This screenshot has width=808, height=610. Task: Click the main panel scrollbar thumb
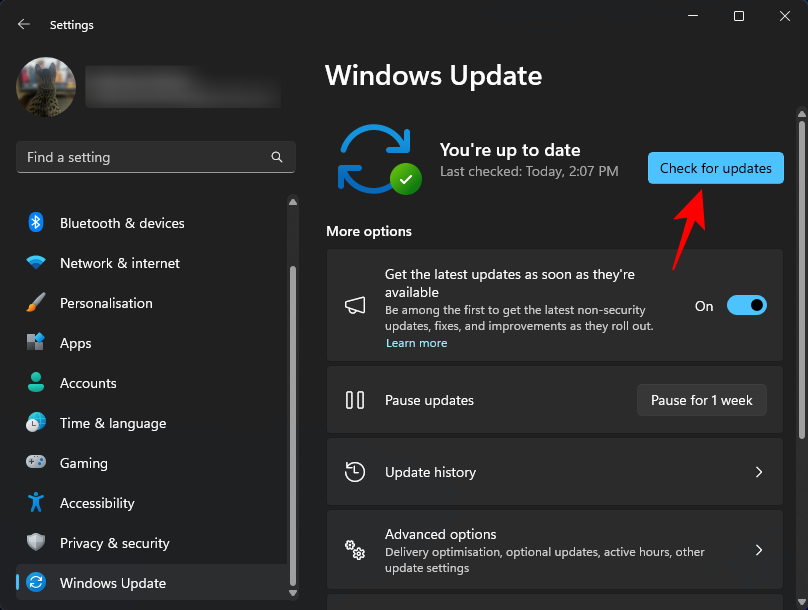801,280
